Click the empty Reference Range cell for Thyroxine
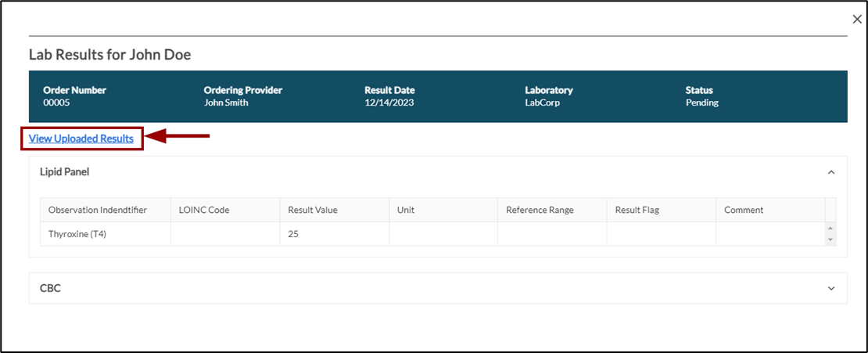 (x=551, y=233)
